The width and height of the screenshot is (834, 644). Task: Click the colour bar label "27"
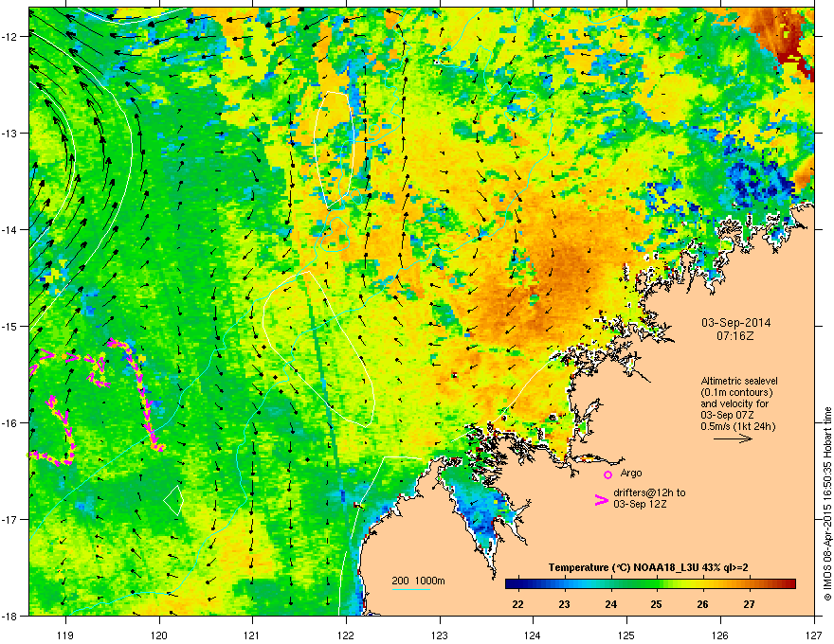point(749,604)
